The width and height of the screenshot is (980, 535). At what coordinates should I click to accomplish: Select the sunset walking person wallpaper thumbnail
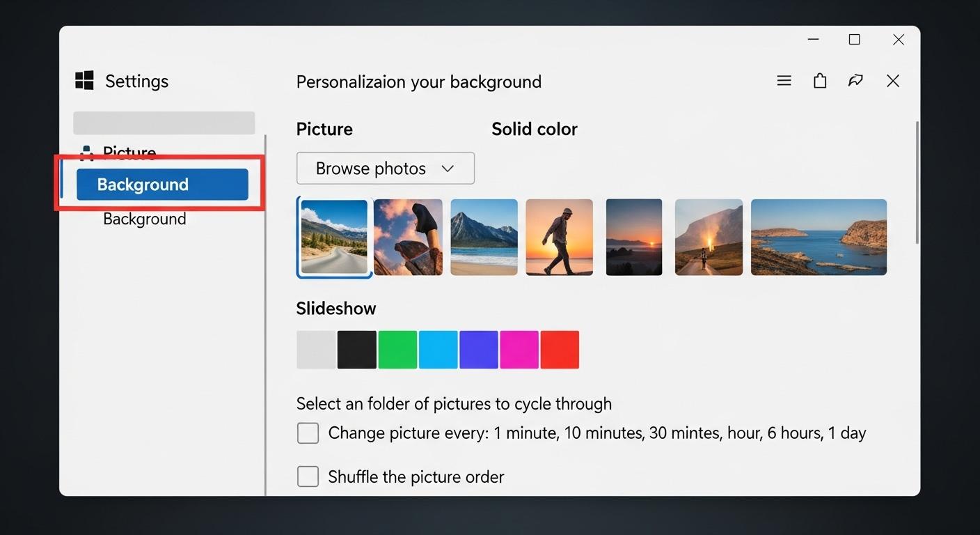(559, 237)
